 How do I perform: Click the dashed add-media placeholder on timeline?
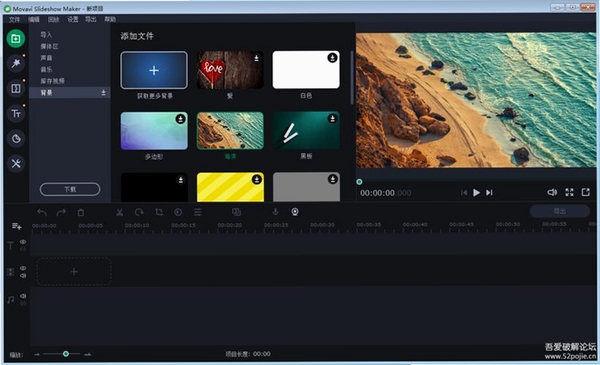pos(74,272)
